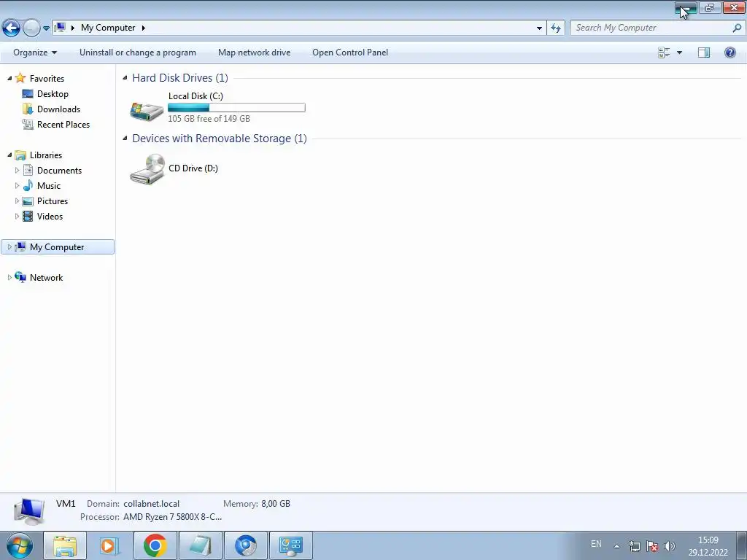This screenshot has width=747, height=560.
Task: Open the view options dropdown arrow
Action: (x=679, y=52)
